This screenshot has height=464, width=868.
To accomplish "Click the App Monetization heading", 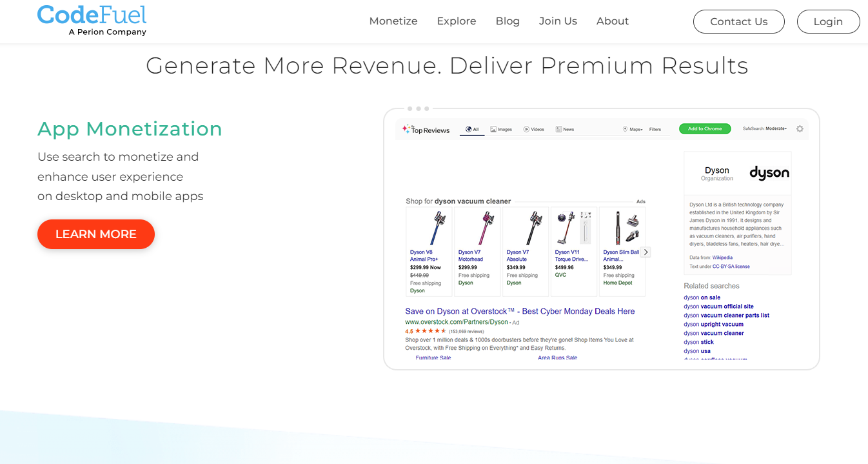I will click(x=130, y=129).
